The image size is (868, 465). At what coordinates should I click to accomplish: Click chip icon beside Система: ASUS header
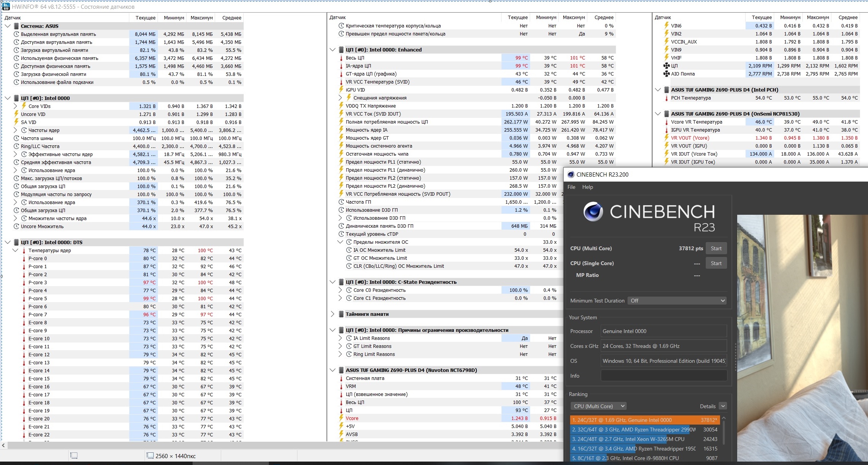point(16,26)
